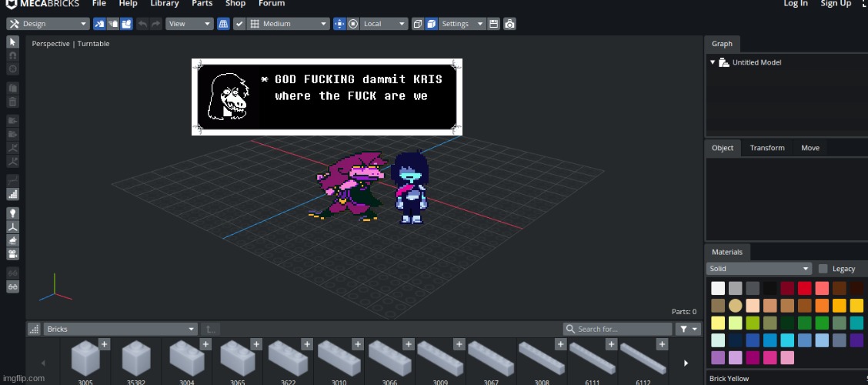The height and width of the screenshot is (385, 868).
Task: Click the circle target icon beside Local
Action: (x=353, y=24)
